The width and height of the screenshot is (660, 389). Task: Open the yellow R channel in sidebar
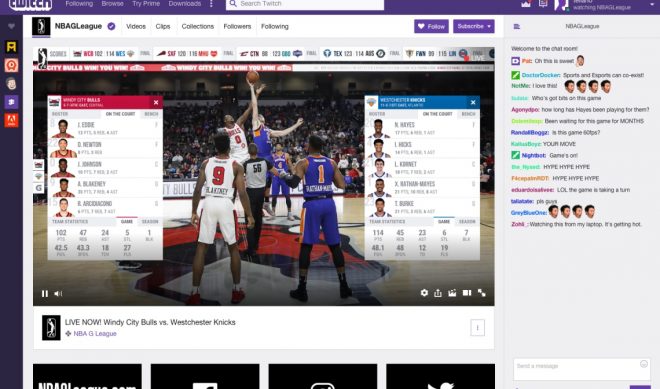pyautogui.click(x=11, y=46)
